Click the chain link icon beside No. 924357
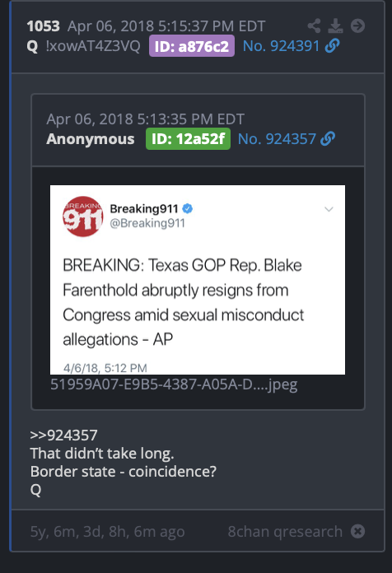 [x=328, y=139]
